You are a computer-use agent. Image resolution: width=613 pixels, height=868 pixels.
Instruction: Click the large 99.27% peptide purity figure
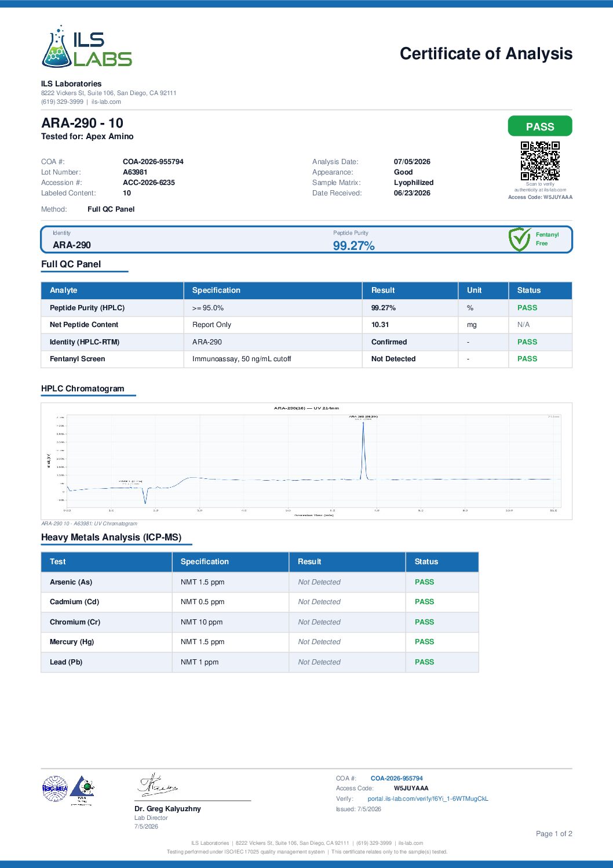point(353,246)
